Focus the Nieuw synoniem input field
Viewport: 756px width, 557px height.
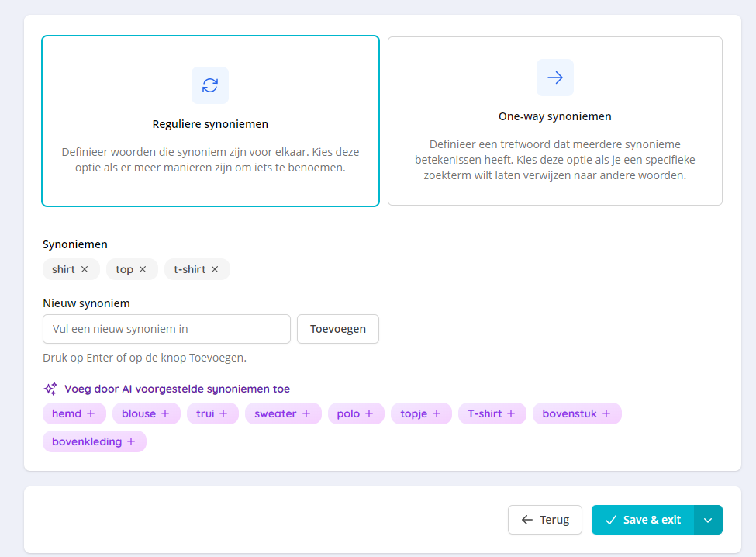167,329
